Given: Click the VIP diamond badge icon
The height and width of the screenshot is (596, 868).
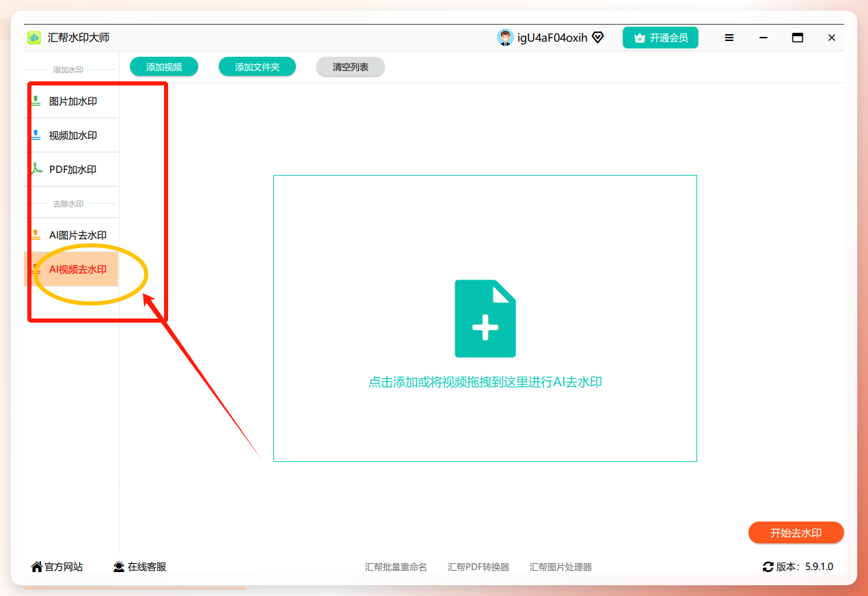Looking at the screenshot, I should (x=597, y=38).
